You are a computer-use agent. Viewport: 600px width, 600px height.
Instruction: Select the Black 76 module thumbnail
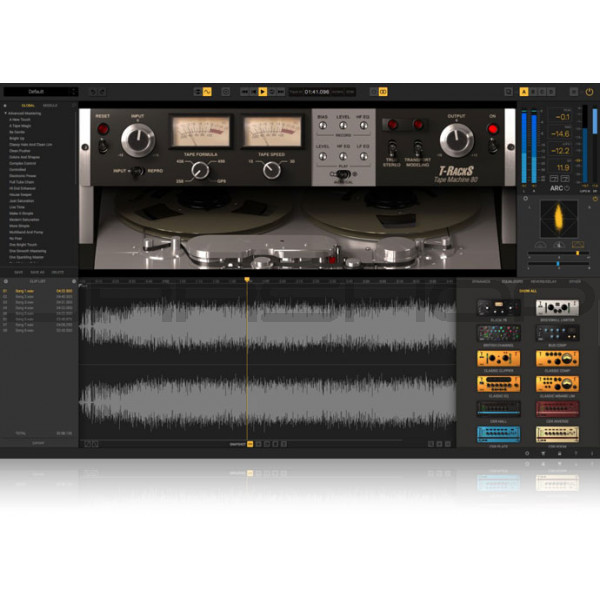(x=499, y=308)
